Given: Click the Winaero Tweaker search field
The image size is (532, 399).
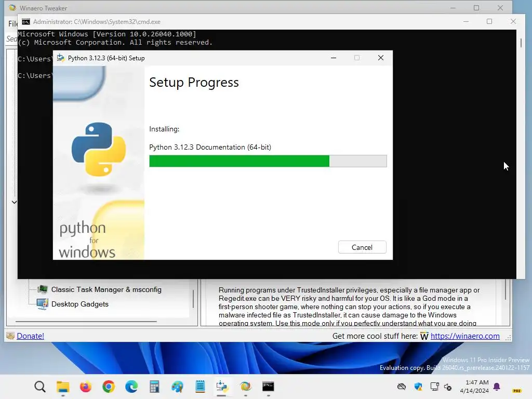Looking at the screenshot, I should pos(12,38).
